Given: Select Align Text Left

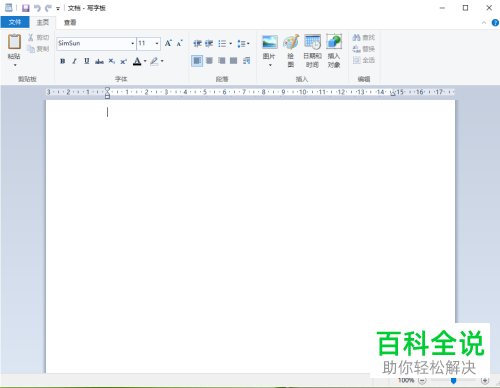Looking at the screenshot, I should pos(197,61).
